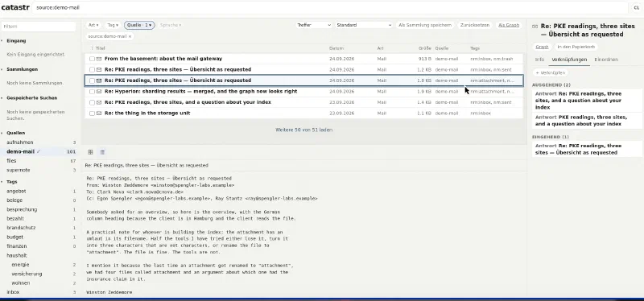Focus the top search field with source:demo-mail
The image size is (644, 301).
(x=330, y=7)
